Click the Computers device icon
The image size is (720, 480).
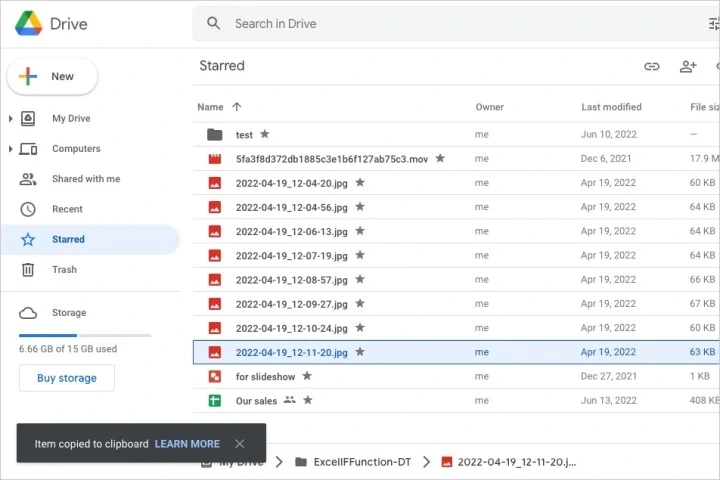tap(28, 149)
